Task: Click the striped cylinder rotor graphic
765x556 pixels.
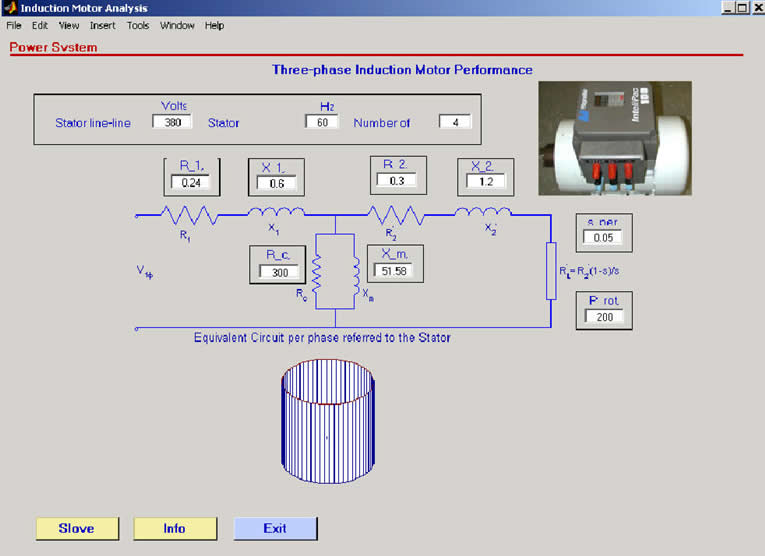Action: 328,421
